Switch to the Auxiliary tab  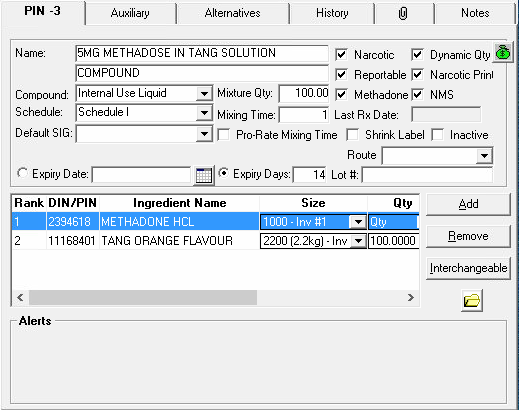[x=130, y=13]
